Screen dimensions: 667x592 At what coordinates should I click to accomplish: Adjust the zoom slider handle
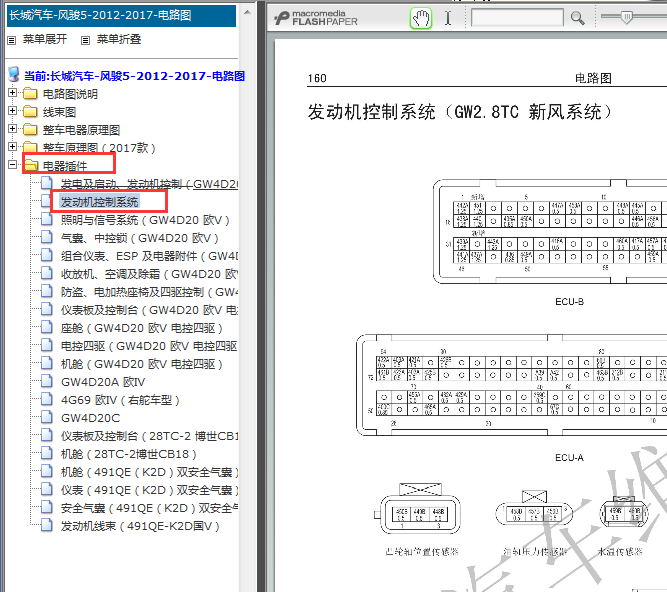[626, 17]
